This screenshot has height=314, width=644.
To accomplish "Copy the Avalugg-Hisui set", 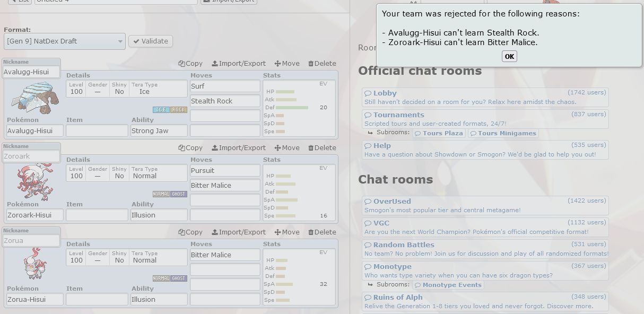I will (x=190, y=64).
